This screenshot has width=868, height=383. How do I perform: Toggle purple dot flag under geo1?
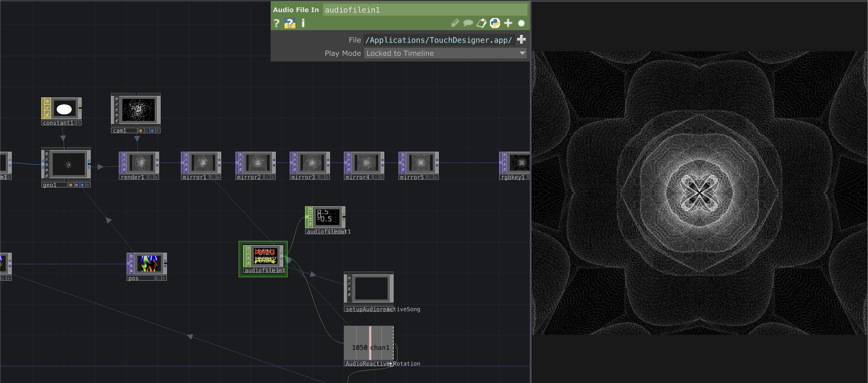(x=77, y=185)
